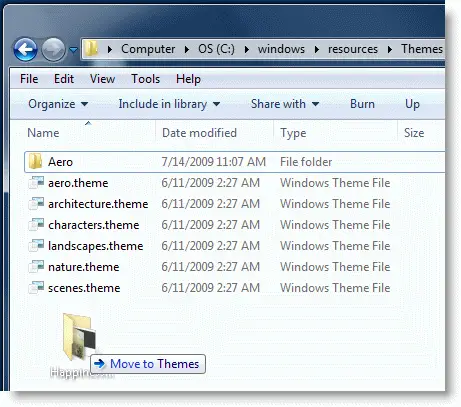The height and width of the screenshot is (407, 461).
Task: Click date cell of aero.theme row
Action: tap(210, 183)
